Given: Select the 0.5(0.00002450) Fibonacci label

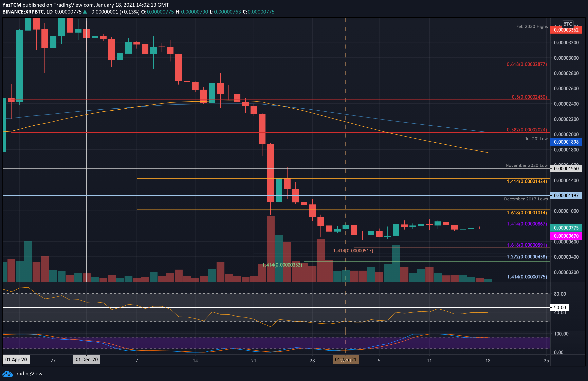Looking at the screenshot, I should (x=529, y=97).
